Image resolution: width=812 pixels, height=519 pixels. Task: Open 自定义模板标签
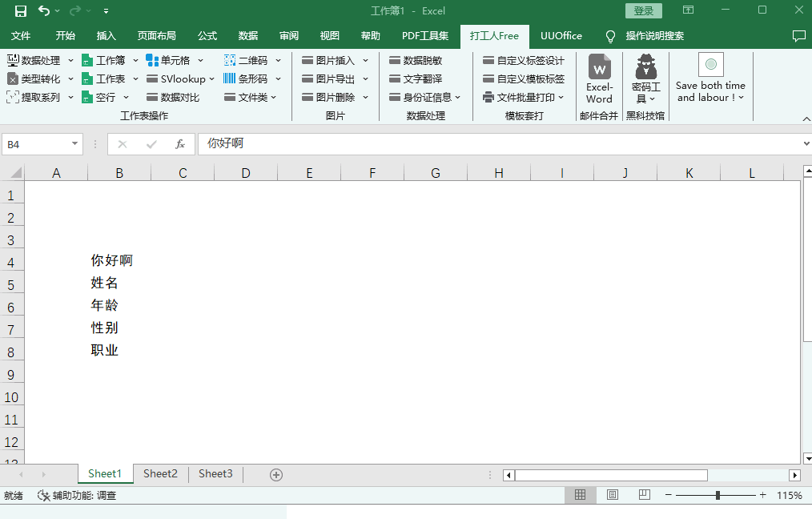[524, 78]
